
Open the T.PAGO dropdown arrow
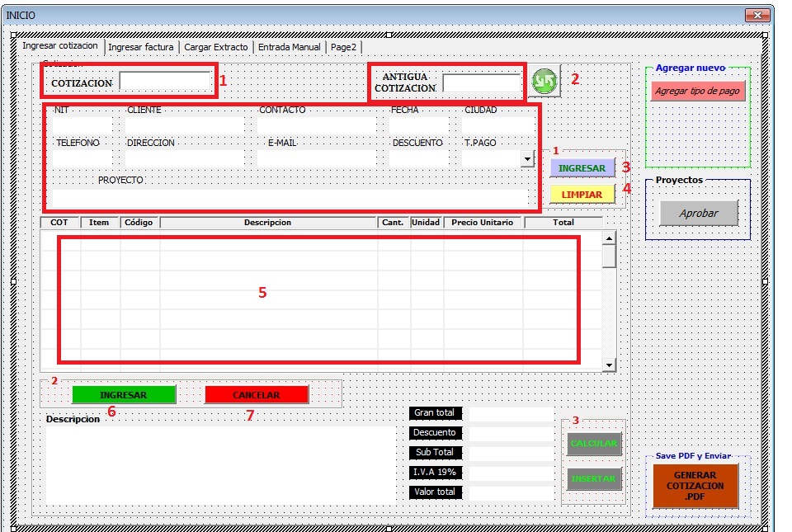click(x=527, y=159)
